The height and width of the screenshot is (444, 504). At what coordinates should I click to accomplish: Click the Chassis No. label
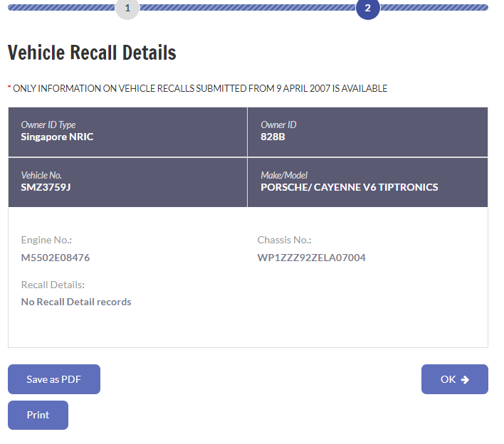click(x=284, y=240)
